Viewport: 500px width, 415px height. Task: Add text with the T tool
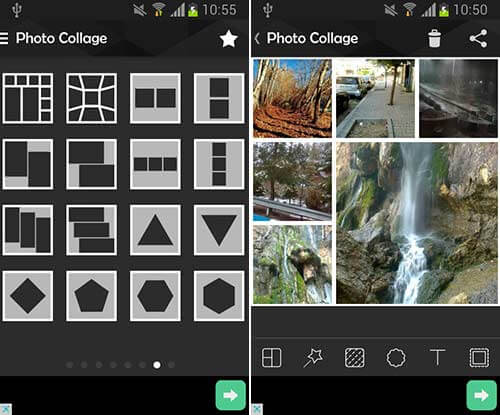(437, 358)
